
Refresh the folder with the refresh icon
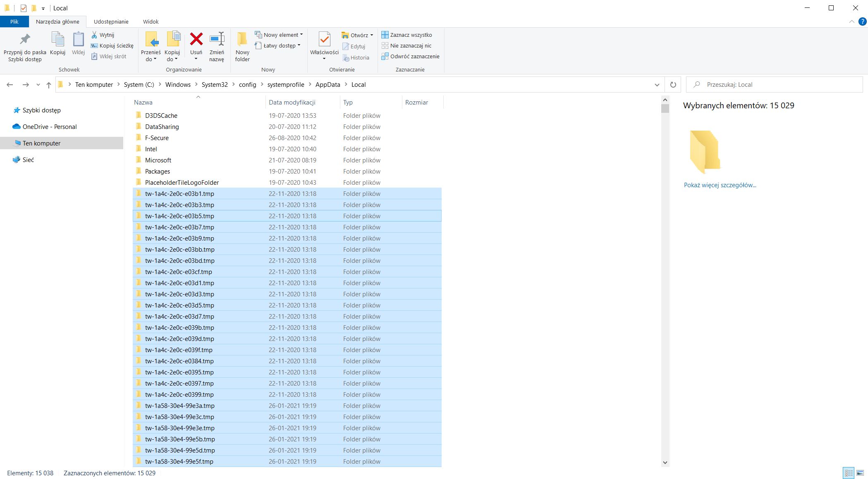click(x=673, y=84)
